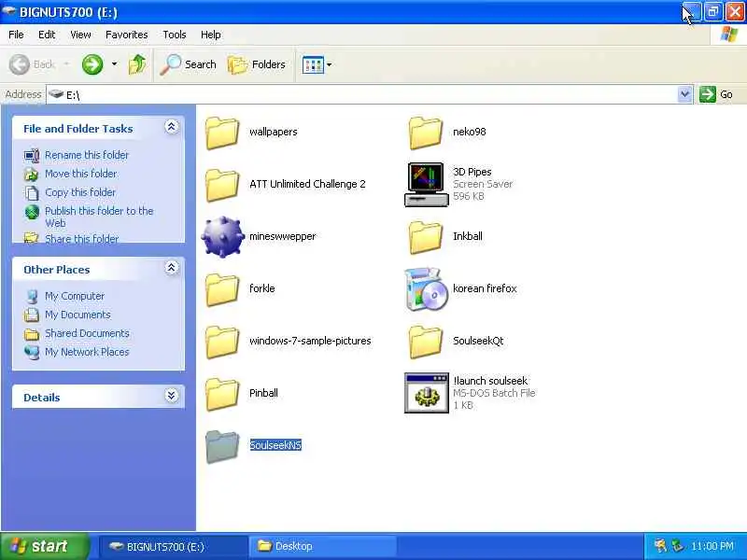The image size is (747, 560).
Task: Click the ATT Unlimited Challenge 2 label
Action: click(307, 184)
